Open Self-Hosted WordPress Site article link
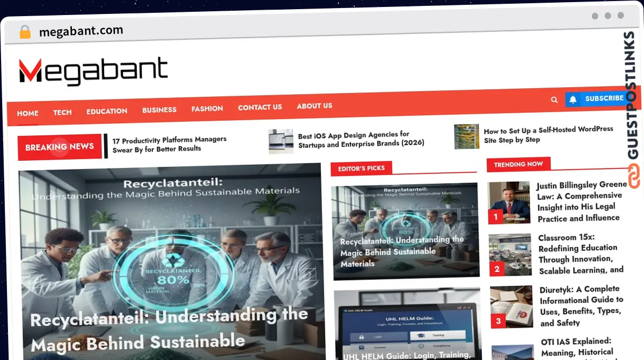Viewport: 644px width, 360px height. pos(548,135)
